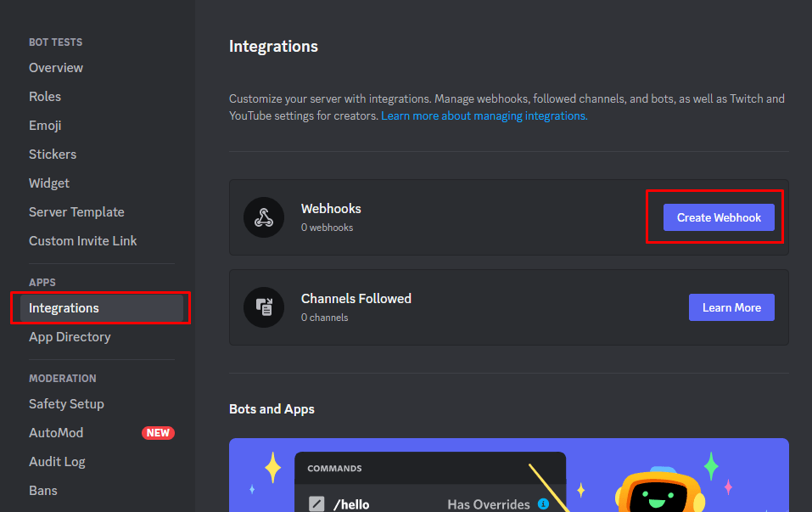Open the Overview settings section
812x512 pixels.
click(x=56, y=67)
